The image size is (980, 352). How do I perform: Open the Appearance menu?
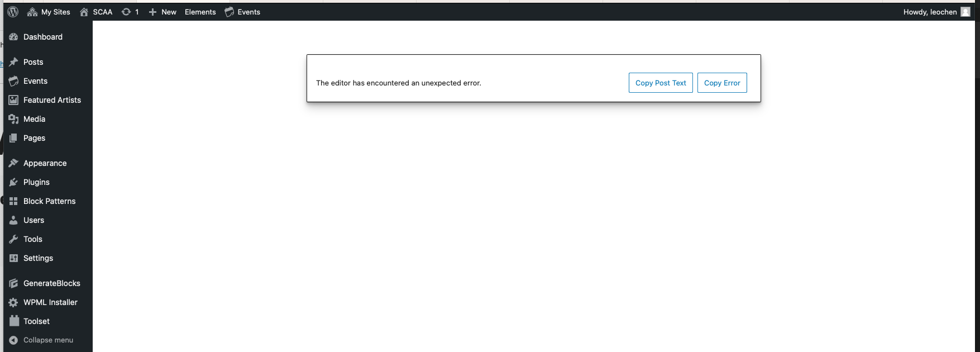(x=45, y=163)
